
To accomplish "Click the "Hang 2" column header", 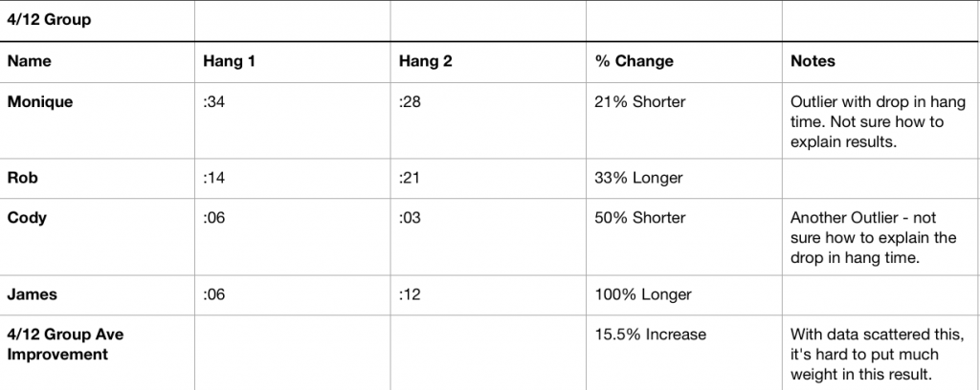I will [426, 61].
